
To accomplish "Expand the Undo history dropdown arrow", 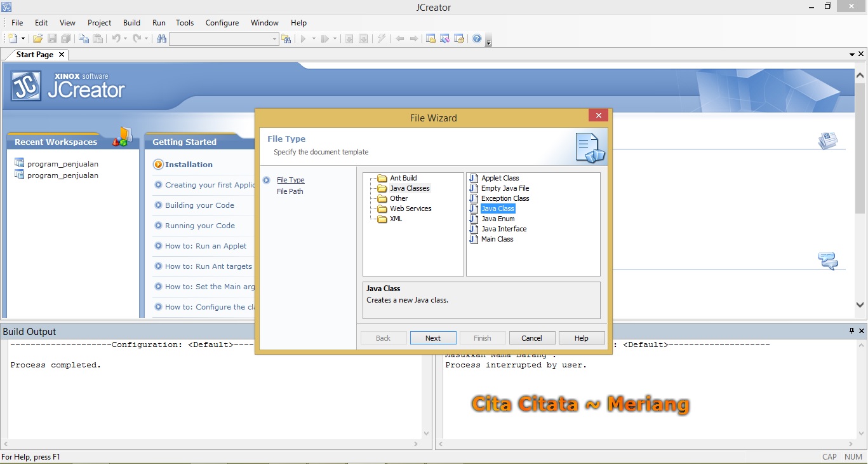I will point(125,39).
